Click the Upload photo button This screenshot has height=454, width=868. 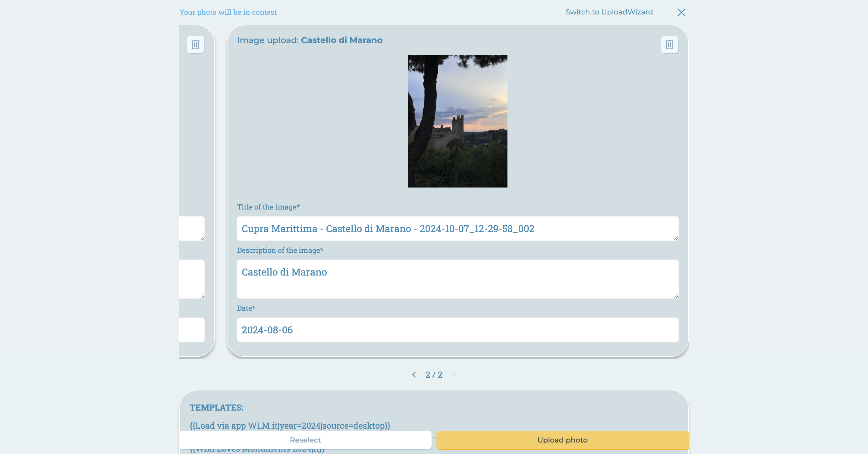click(562, 440)
